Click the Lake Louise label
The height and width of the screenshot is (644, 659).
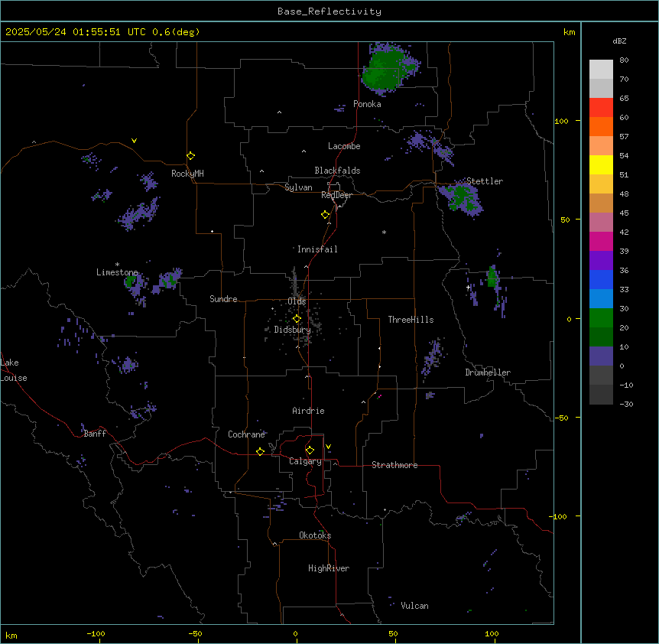click(14, 370)
